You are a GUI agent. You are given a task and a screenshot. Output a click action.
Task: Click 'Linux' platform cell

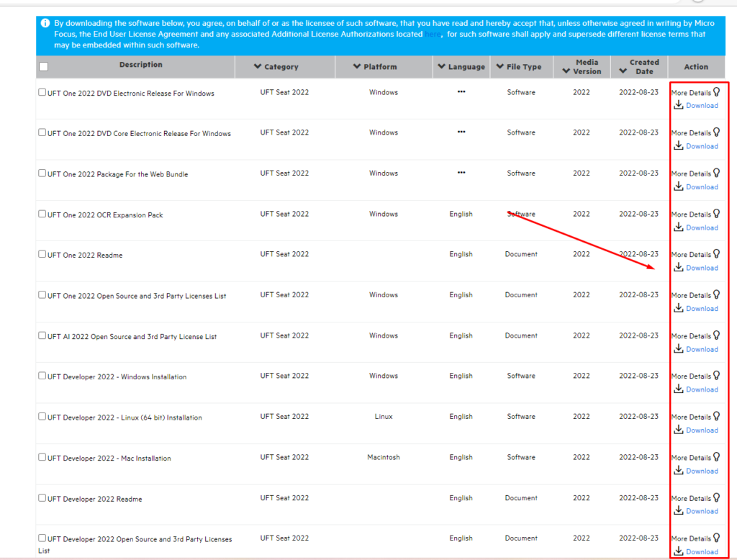[x=384, y=417]
